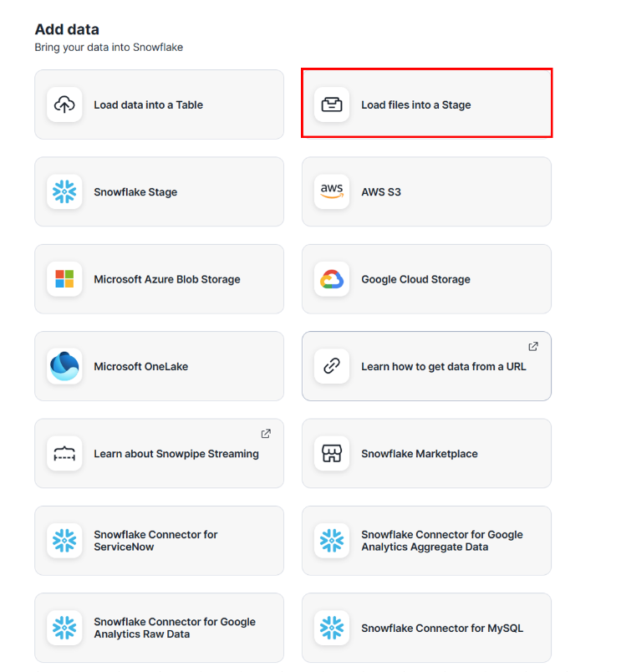The height and width of the screenshot is (672, 621).
Task: Click the text 'Bring your data into Snowflake'
Action: point(109,47)
